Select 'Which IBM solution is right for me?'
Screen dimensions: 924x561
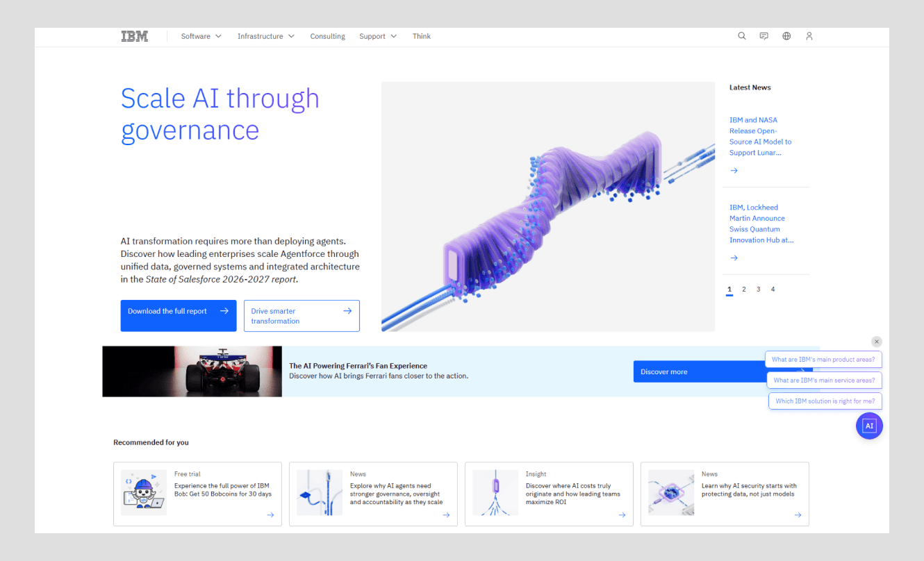point(825,401)
